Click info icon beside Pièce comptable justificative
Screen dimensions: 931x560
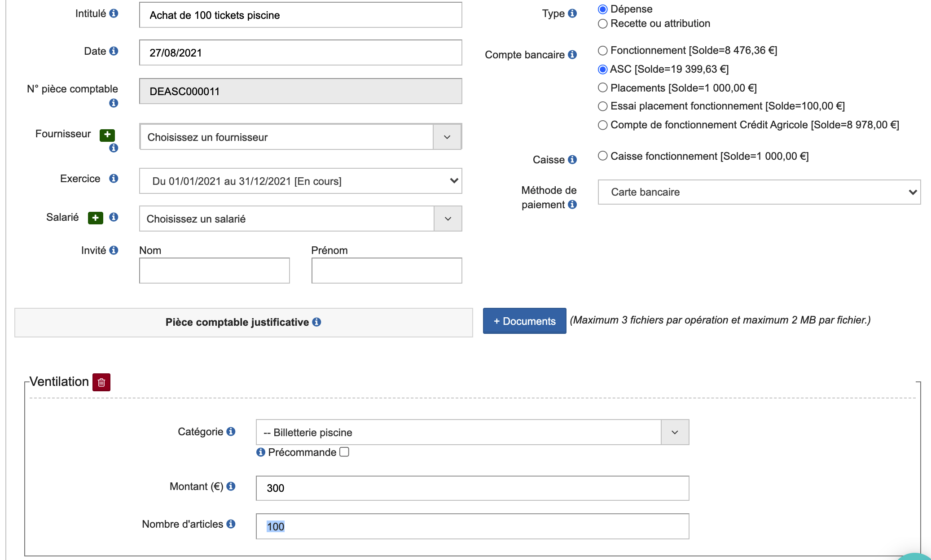317,322
